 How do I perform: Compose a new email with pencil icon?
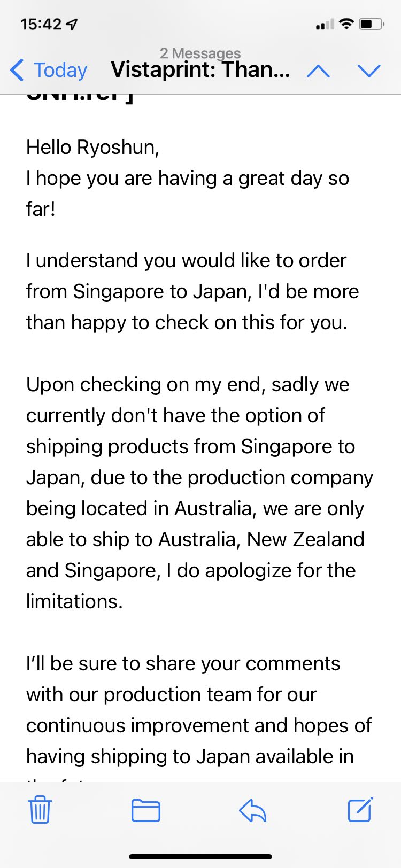tap(360, 809)
